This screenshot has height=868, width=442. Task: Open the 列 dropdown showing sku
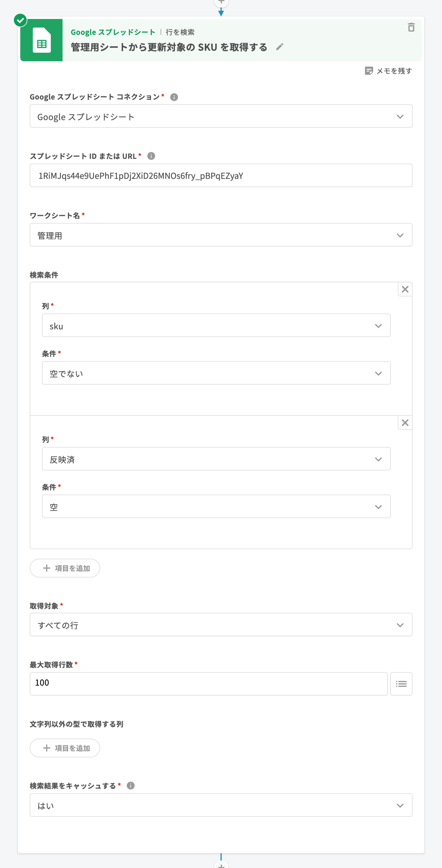(x=216, y=326)
